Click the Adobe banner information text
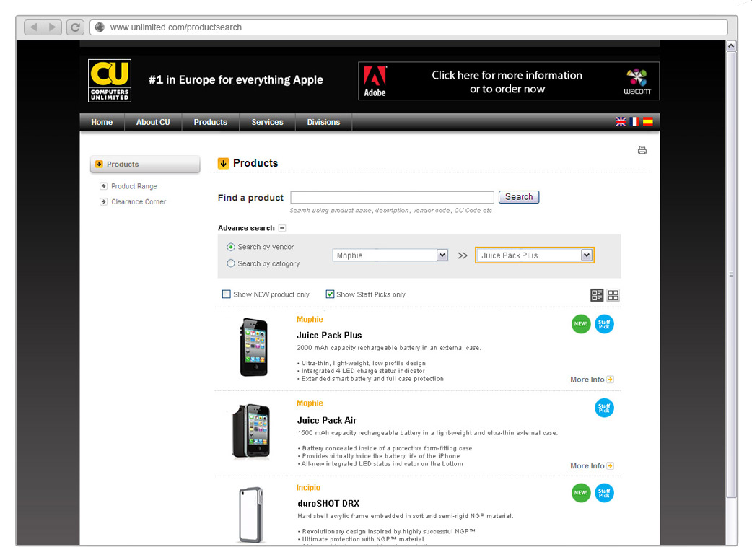Viewport: 752px width, 560px height. (507, 82)
